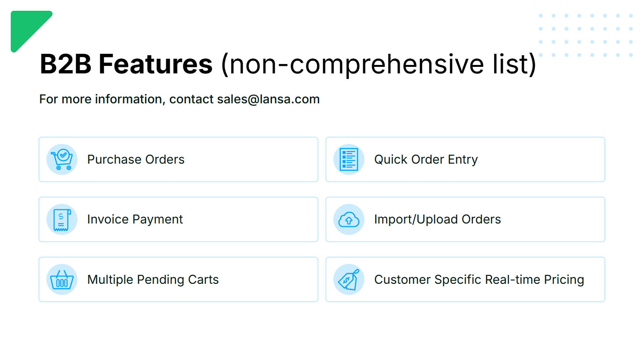Image resolution: width=644 pixels, height=360 pixels.
Task: Click the Invoice Payment receipt icon
Action: (62, 219)
